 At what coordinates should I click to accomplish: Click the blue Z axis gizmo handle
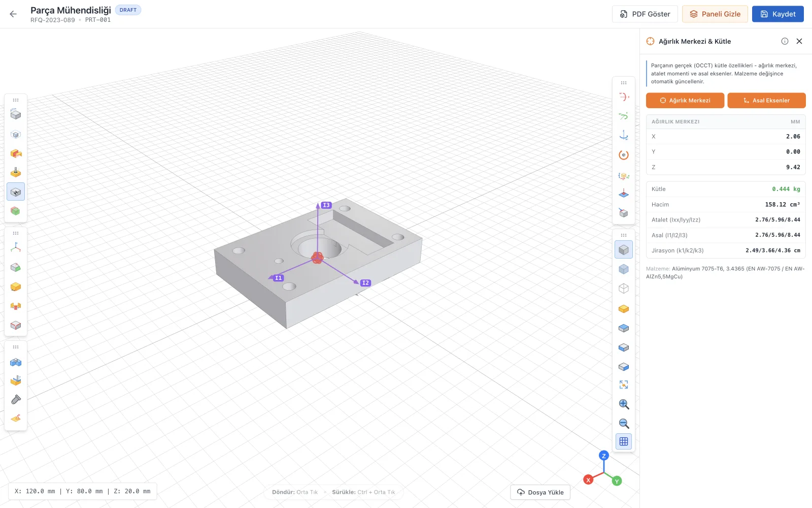(604, 456)
